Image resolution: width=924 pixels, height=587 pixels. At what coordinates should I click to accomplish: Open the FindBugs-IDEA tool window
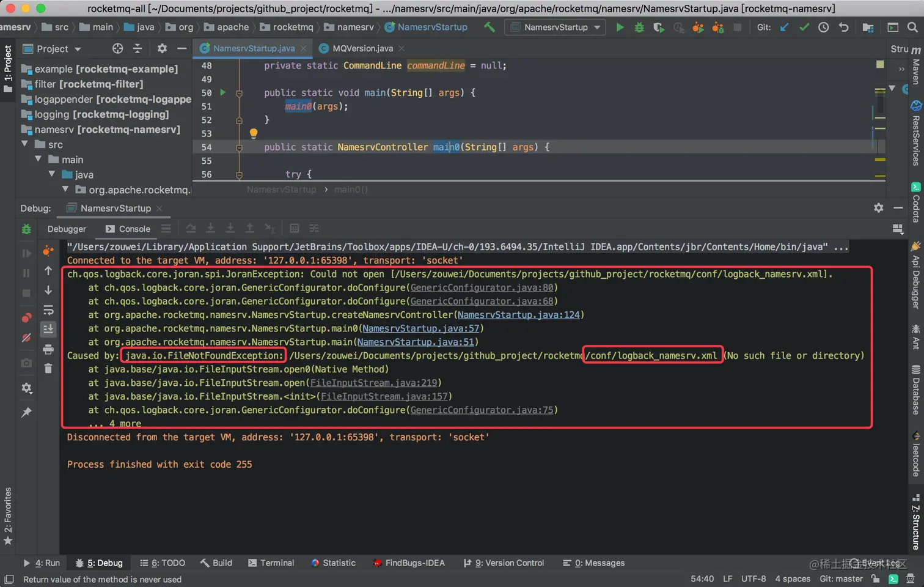(x=409, y=563)
